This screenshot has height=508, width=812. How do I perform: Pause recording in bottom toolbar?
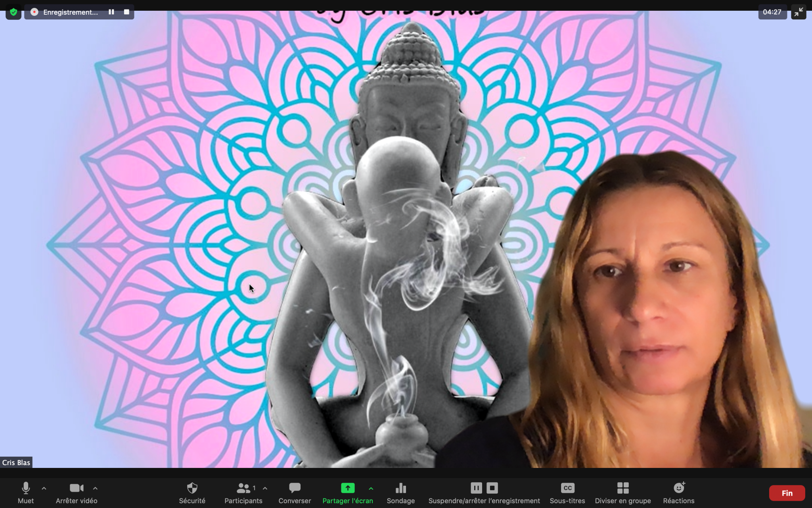[476, 488]
